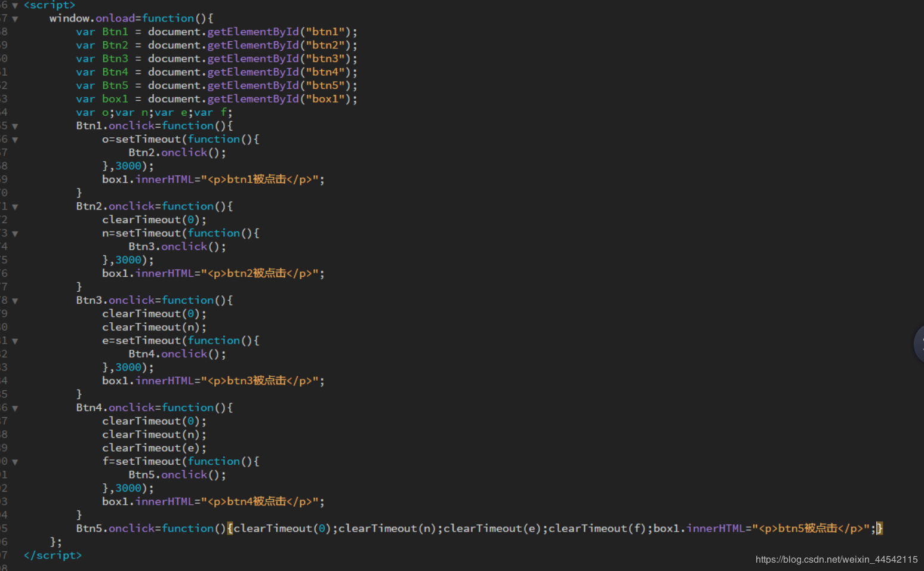Click the "var Btn4" declaration line

[217, 72]
